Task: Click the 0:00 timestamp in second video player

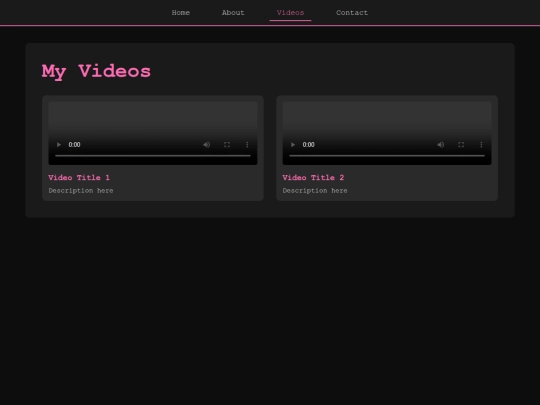Action: point(309,145)
